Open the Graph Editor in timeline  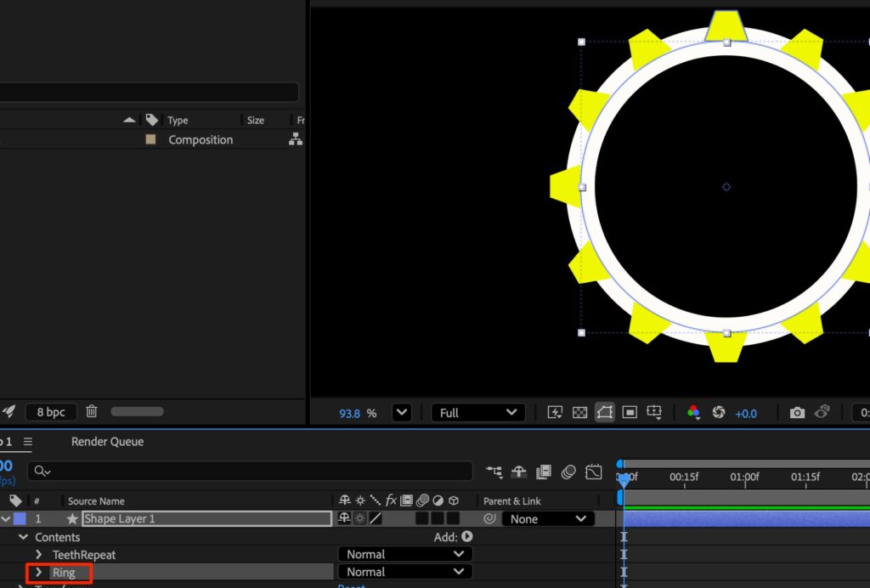point(594,472)
